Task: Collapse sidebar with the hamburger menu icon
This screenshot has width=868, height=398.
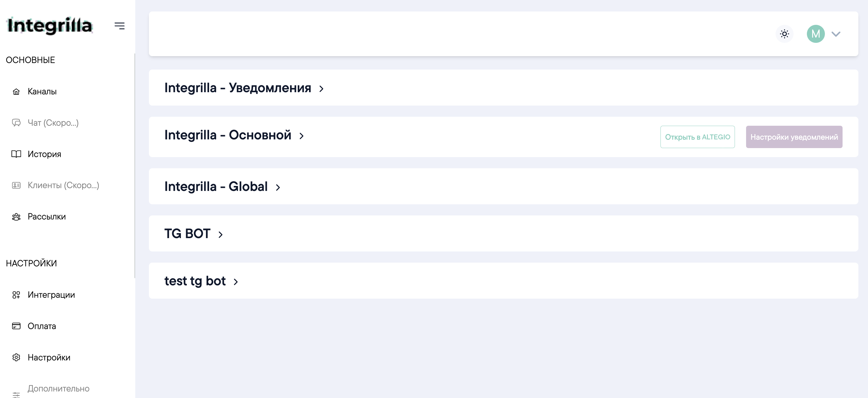Action: coord(120,26)
